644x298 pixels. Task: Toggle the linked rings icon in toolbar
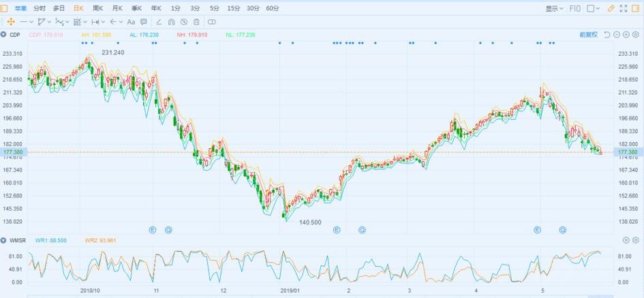coord(212,22)
